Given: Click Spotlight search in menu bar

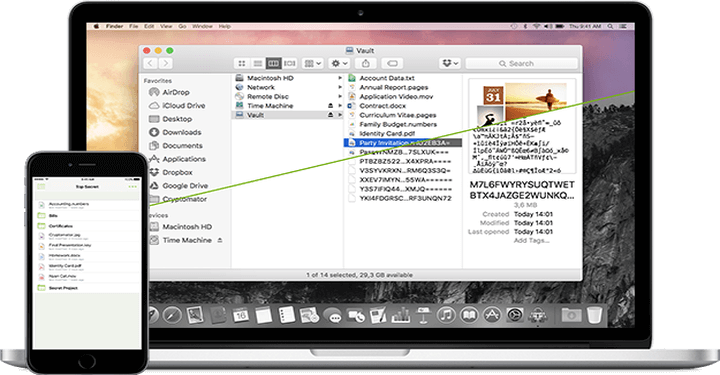Looking at the screenshot, I should 610,27.
